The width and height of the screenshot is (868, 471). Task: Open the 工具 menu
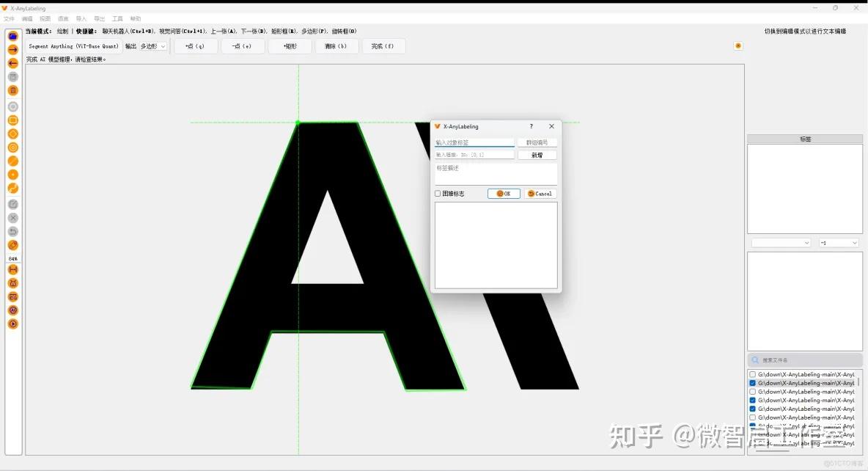coord(117,18)
